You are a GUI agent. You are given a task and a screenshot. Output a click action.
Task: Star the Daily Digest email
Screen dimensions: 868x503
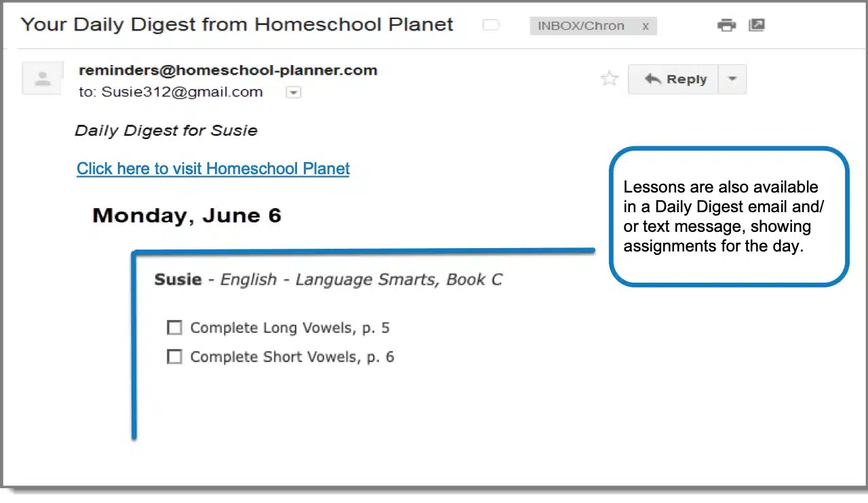click(x=610, y=79)
